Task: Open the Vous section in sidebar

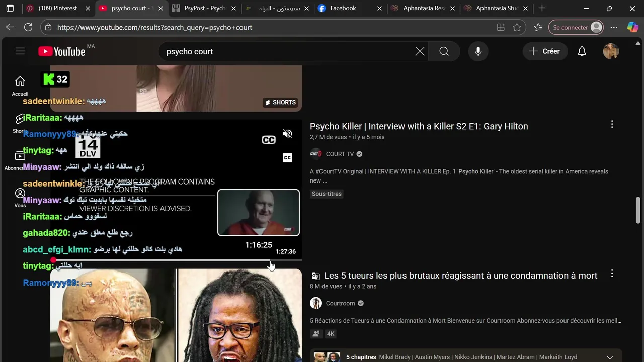Action: coord(20,197)
